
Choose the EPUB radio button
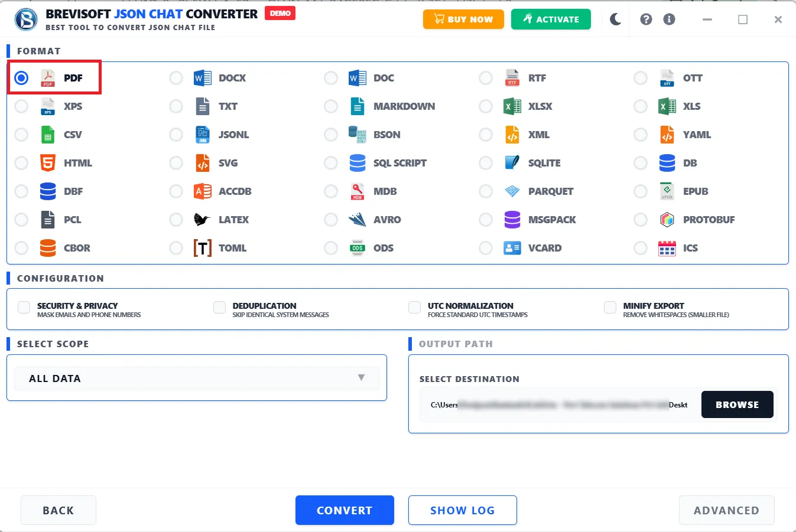[x=641, y=191]
